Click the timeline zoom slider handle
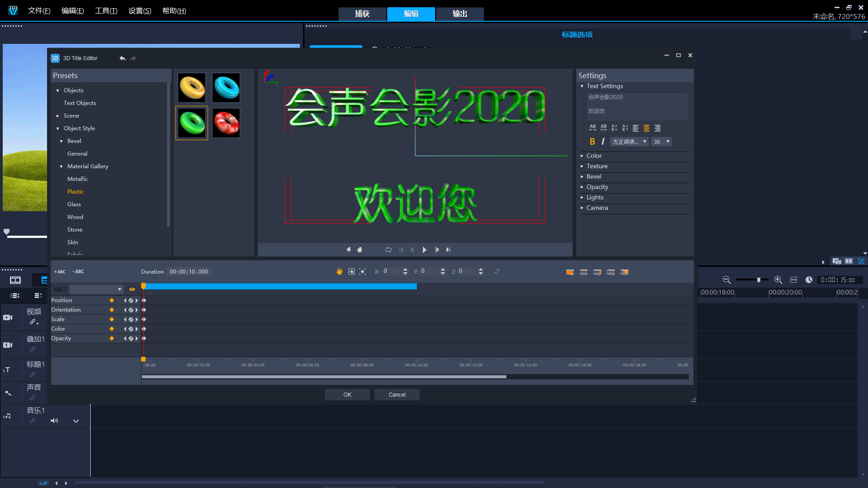This screenshot has width=868, height=488. click(x=759, y=280)
